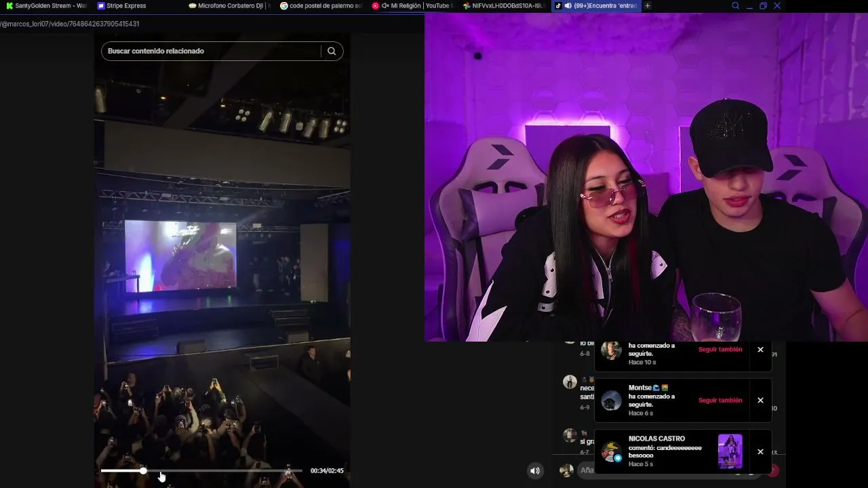868x488 pixels.
Task: Dismiss the NICOLAS CASTRO comment notification
Action: (760, 451)
